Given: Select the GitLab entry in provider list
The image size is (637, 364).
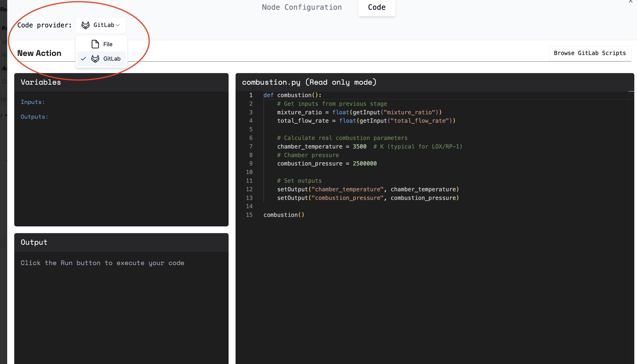Looking at the screenshot, I should tap(111, 59).
